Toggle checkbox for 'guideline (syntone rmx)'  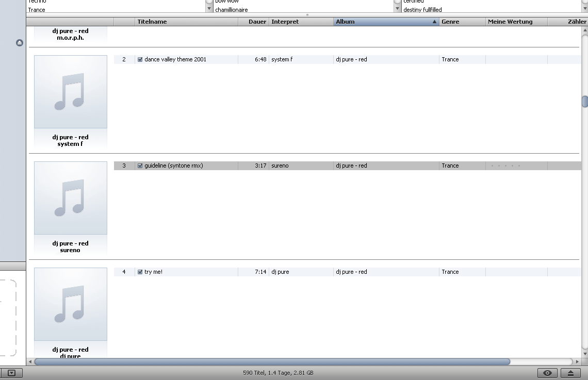click(x=140, y=166)
